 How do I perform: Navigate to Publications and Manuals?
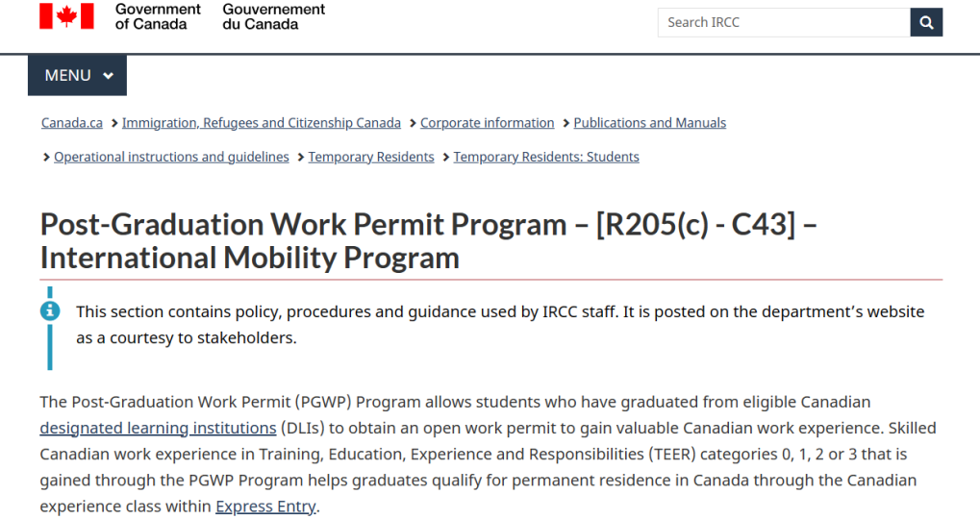point(650,123)
